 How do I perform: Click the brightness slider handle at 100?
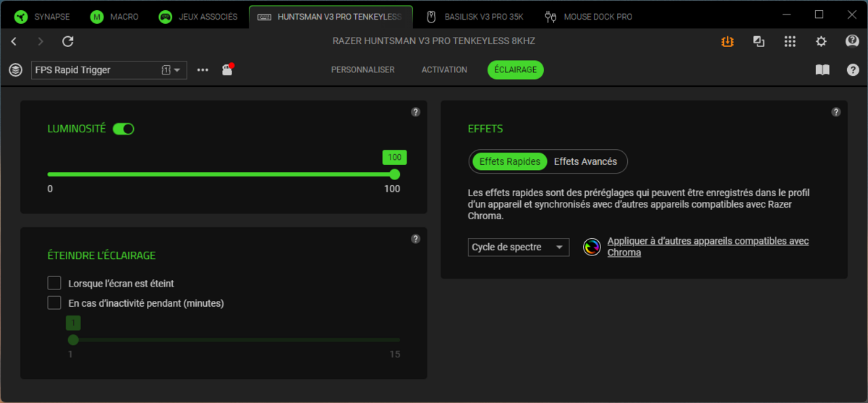(394, 174)
